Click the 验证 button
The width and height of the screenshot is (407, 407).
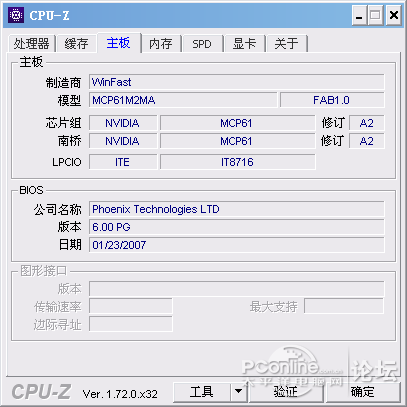pos(286,392)
